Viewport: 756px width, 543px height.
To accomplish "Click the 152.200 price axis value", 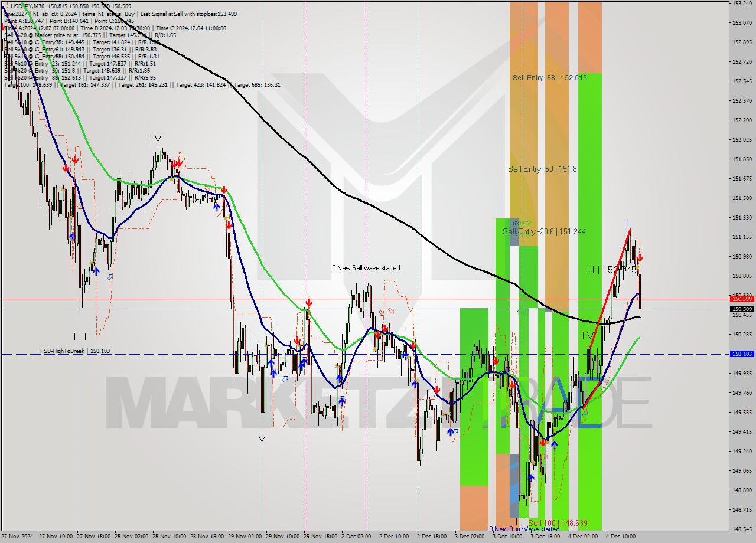I will tap(742, 120).
